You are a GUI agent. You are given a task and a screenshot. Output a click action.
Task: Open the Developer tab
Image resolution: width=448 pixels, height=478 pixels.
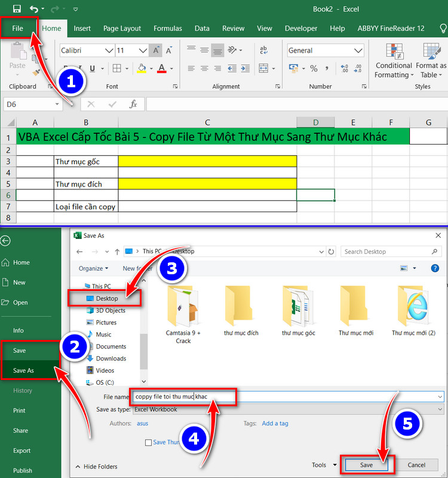pyautogui.click(x=301, y=28)
